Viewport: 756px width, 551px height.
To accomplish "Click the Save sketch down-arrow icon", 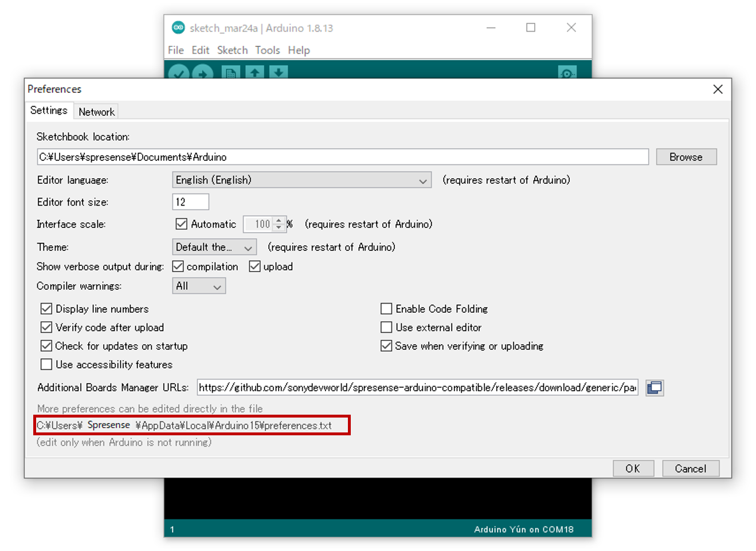I will coord(279,72).
